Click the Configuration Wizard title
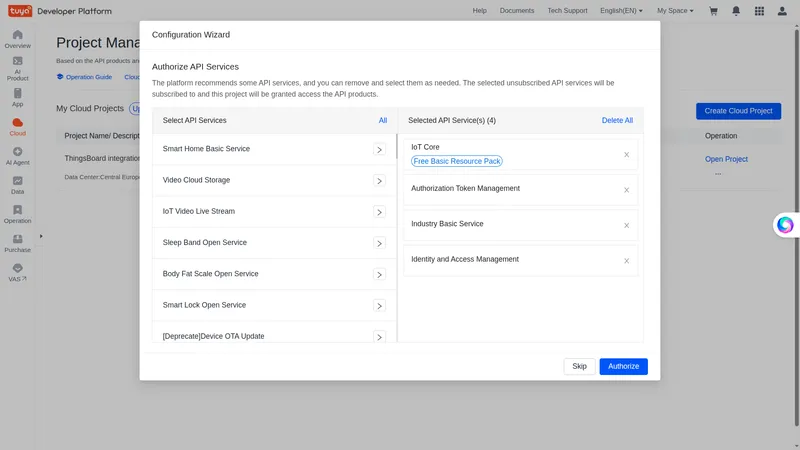The height and width of the screenshot is (450, 800). tap(191, 35)
